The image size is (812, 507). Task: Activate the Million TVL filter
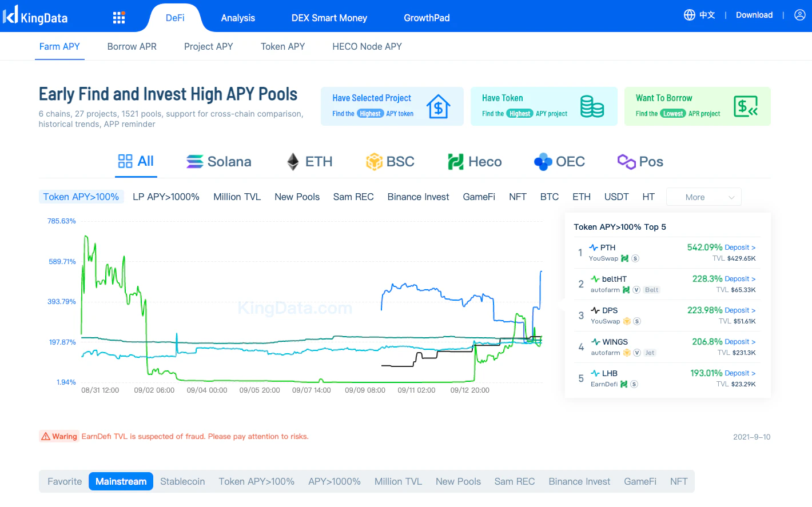237,196
